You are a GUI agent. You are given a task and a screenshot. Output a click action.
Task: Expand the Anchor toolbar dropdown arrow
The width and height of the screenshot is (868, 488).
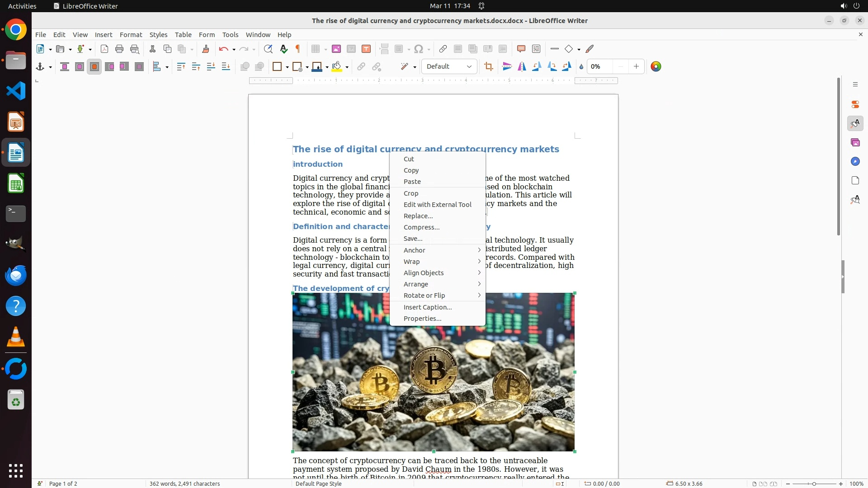(x=50, y=67)
